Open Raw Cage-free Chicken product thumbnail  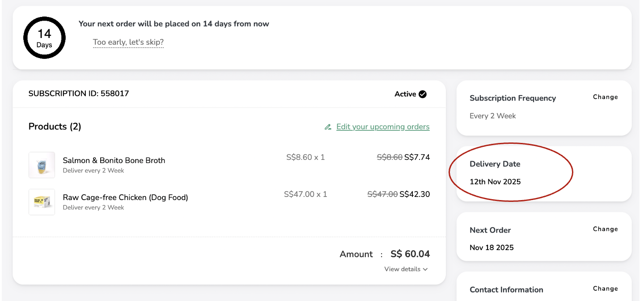[x=42, y=202]
